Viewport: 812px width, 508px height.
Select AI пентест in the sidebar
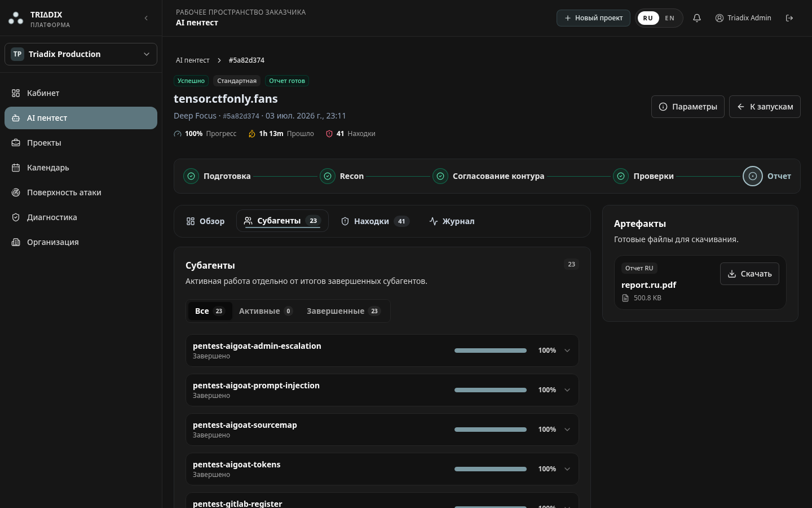click(x=81, y=118)
